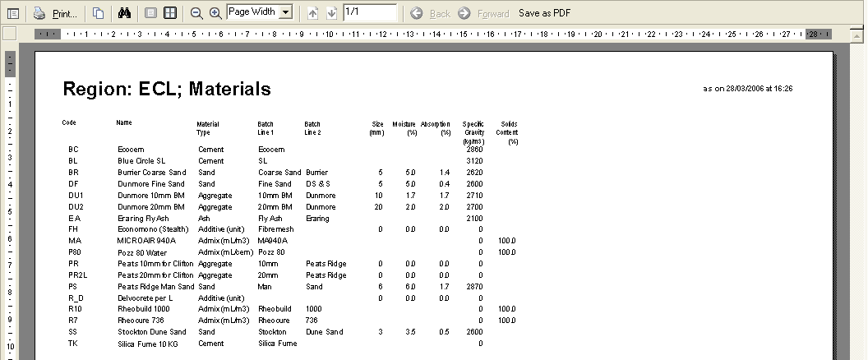Click the copy pages icon
868x360 pixels.
tap(98, 13)
